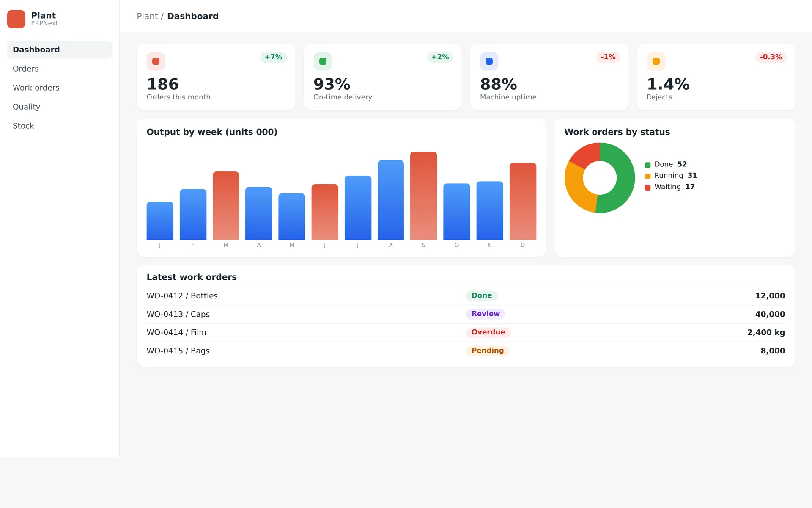Click the red Waiting donut segment
The width and height of the screenshot is (812, 508).
(587, 155)
